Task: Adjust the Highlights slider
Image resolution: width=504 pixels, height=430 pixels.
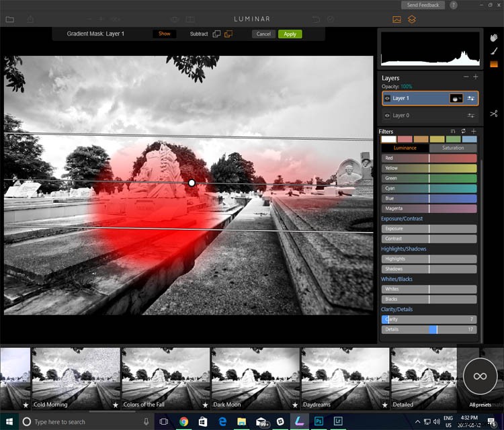Action: pyautogui.click(x=429, y=259)
